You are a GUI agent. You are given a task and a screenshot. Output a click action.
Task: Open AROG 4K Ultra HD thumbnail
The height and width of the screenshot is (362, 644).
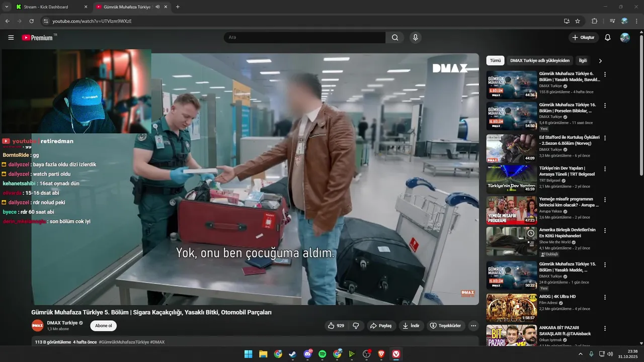[511, 308]
